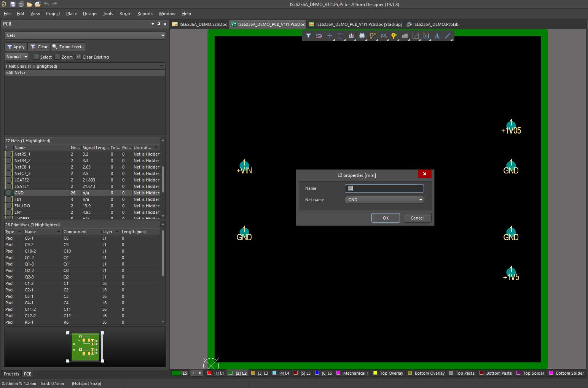Uncheck the Clear Existing checkbox

(x=78, y=57)
